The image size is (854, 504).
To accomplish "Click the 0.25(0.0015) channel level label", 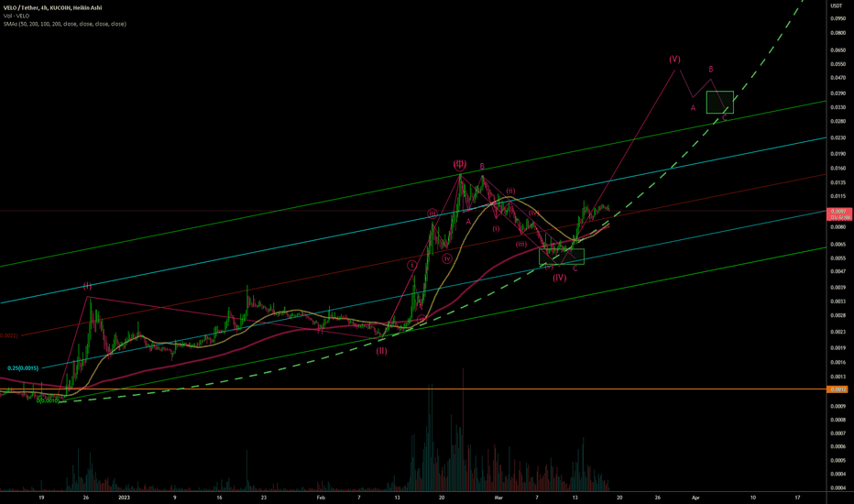I will [x=23, y=368].
